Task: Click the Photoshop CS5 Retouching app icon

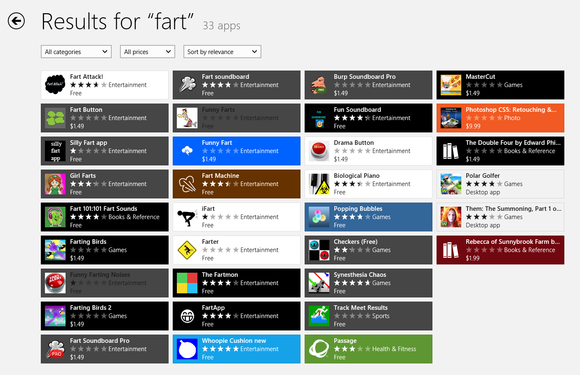Action: click(x=451, y=118)
